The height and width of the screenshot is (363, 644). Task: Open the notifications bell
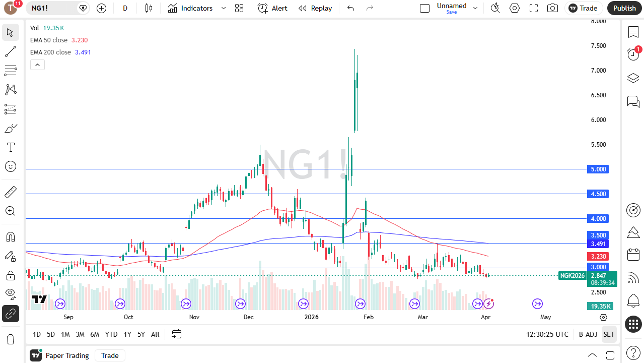point(633,301)
